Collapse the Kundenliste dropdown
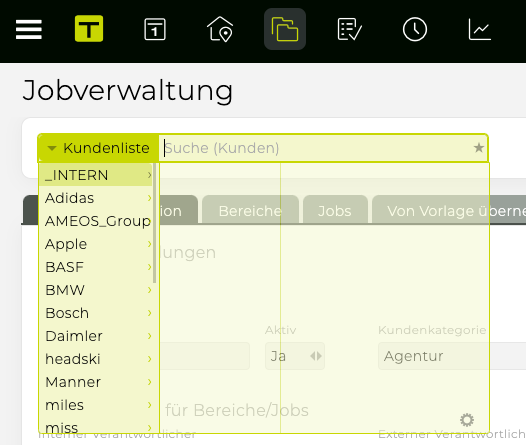Viewport: 526px width, 445px height. [x=99, y=148]
